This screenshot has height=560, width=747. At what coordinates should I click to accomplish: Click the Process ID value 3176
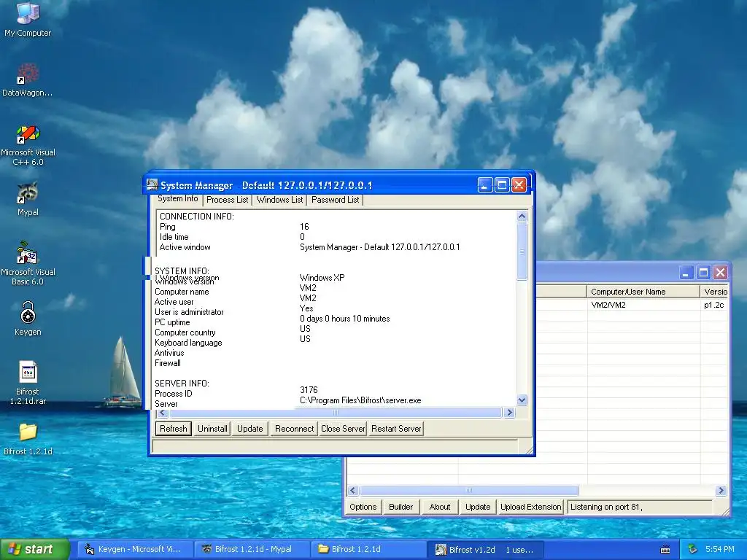click(x=309, y=390)
